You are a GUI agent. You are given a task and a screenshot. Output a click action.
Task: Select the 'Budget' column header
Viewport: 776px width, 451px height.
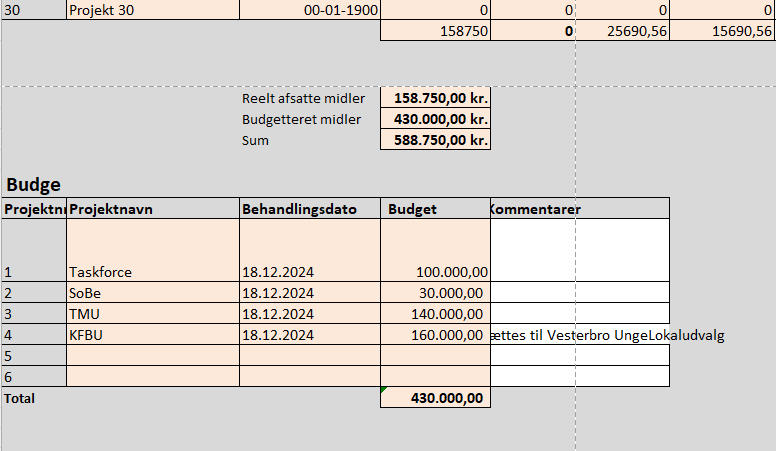coord(436,208)
